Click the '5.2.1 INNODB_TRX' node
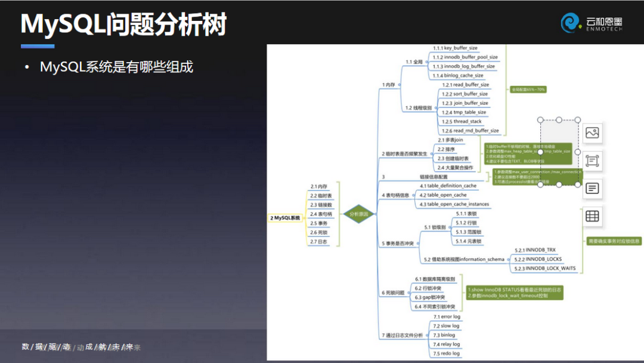This screenshot has width=644, height=363. 535,250
